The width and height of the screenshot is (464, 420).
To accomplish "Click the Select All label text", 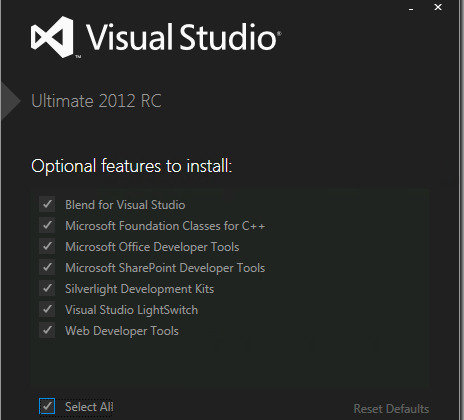I will point(89,407).
